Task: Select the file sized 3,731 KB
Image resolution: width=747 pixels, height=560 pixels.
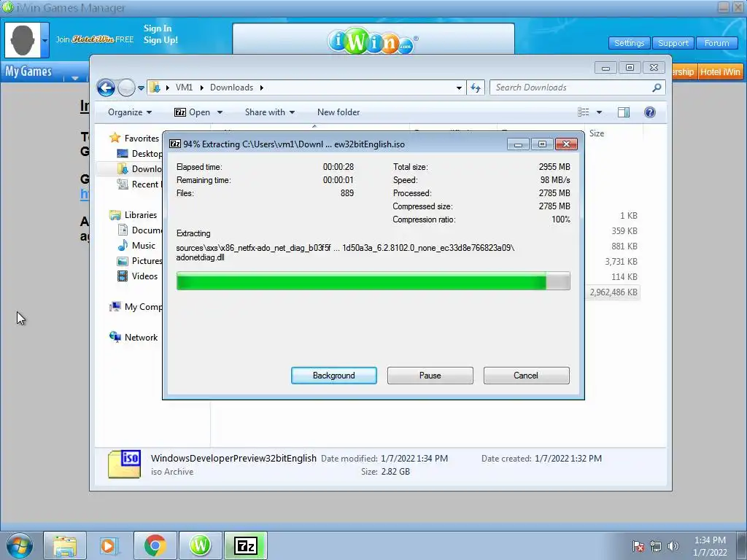Action: point(621,262)
